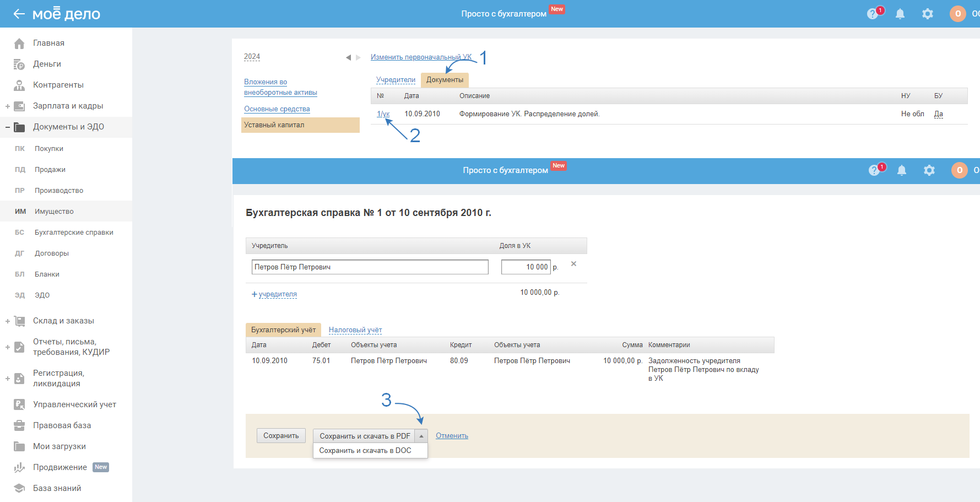Click the notifications bell in top header
Image resolution: width=980 pixels, height=502 pixels.
point(900,14)
